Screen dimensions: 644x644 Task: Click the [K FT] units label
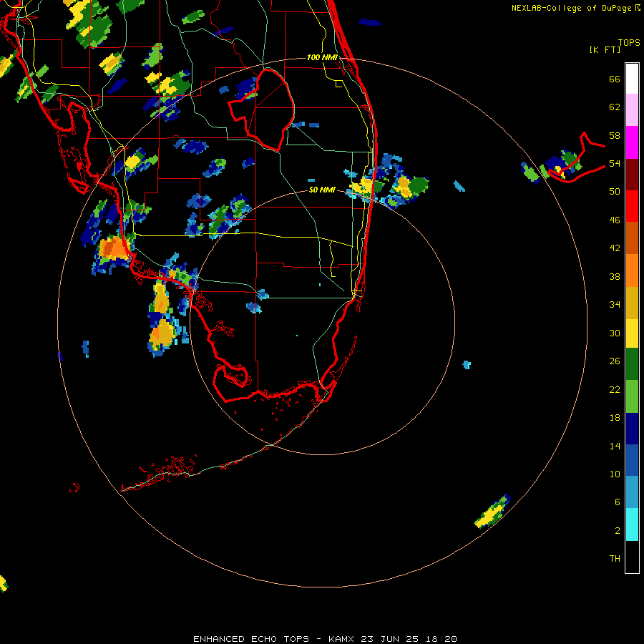605,50
